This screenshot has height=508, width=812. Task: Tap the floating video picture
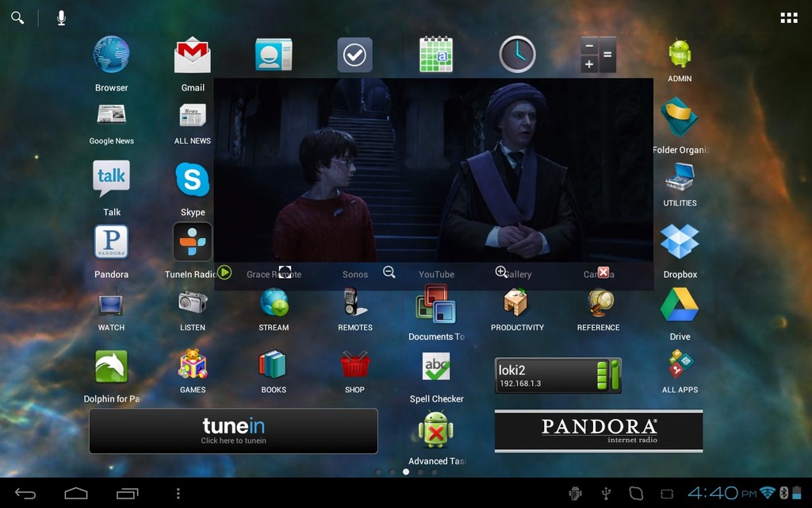(x=434, y=170)
